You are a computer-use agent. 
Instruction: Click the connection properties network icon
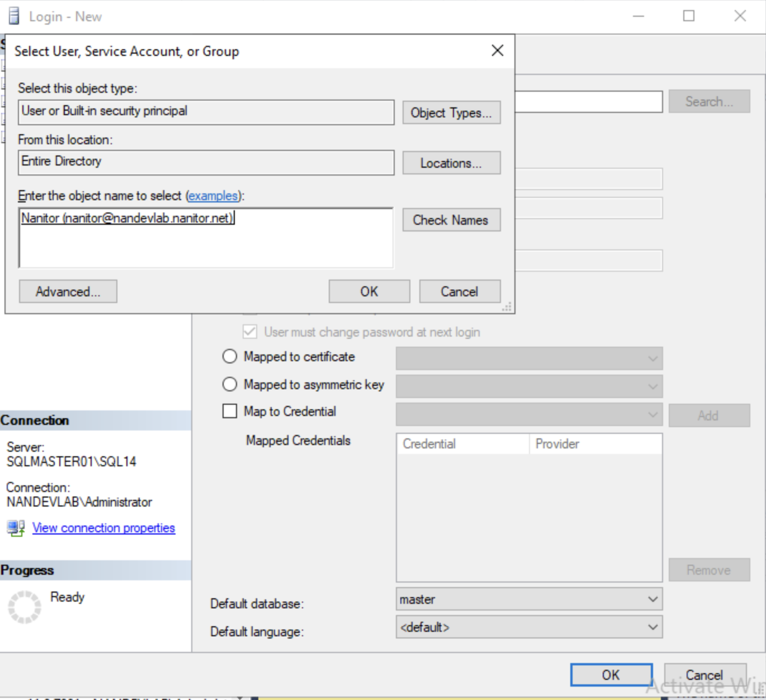(16, 528)
